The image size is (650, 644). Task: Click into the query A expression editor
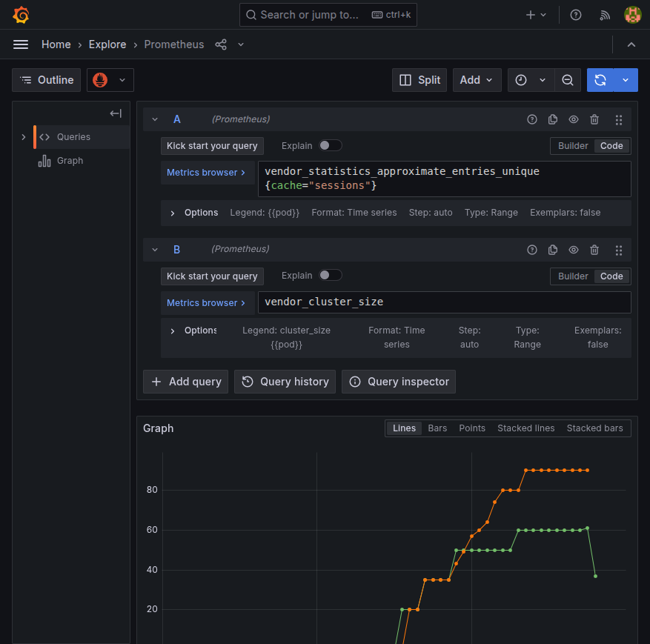click(444, 179)
